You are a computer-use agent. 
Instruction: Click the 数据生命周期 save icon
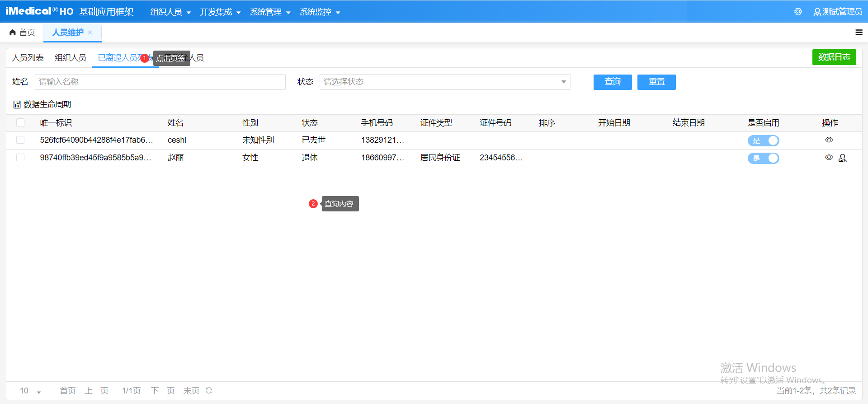[17, 105]
